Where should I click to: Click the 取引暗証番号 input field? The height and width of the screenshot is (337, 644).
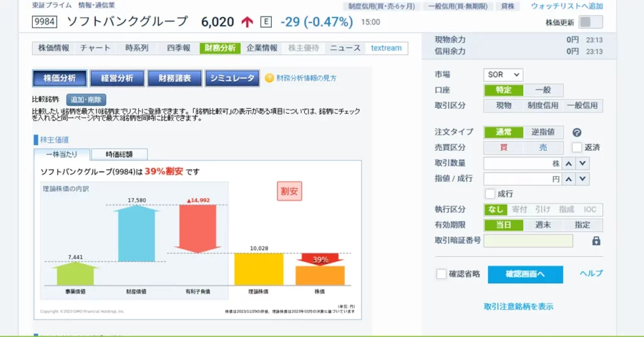528,241
